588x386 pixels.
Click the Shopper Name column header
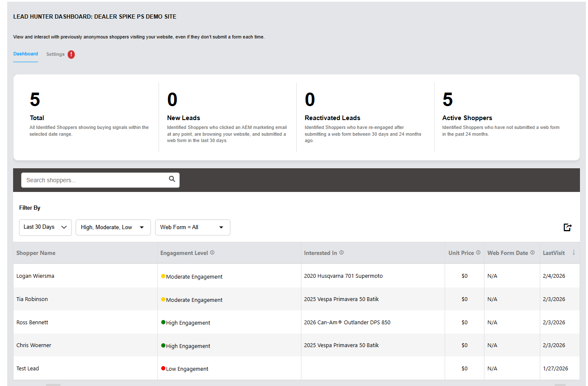(x=36, y=253)
